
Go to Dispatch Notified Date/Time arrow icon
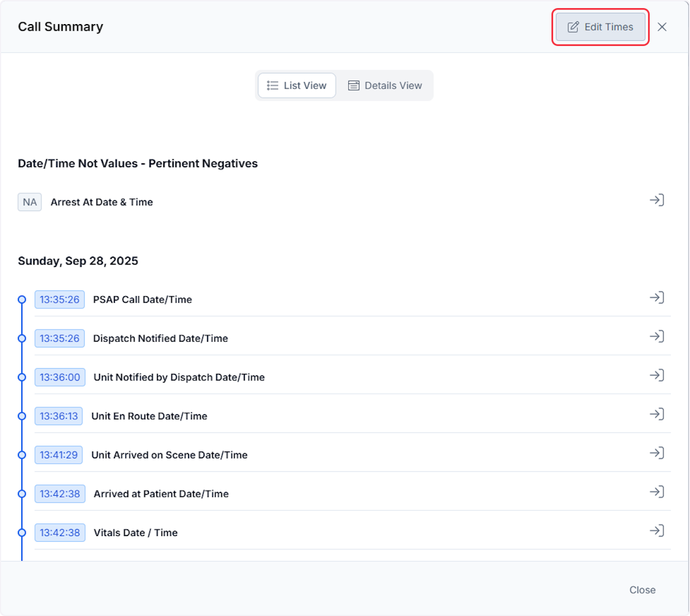coord(657,336)
